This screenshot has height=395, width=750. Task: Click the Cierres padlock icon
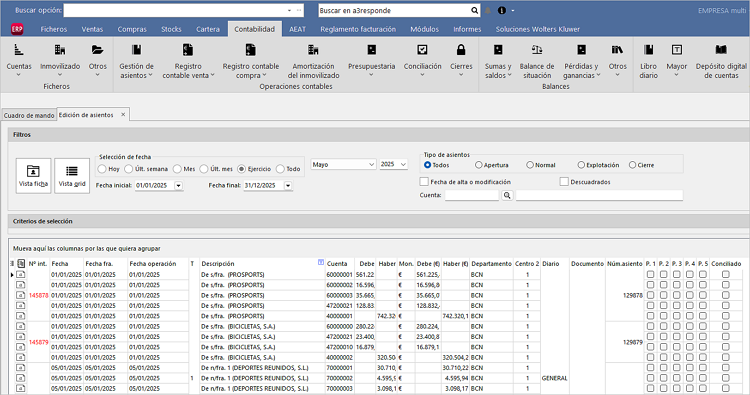461,50
